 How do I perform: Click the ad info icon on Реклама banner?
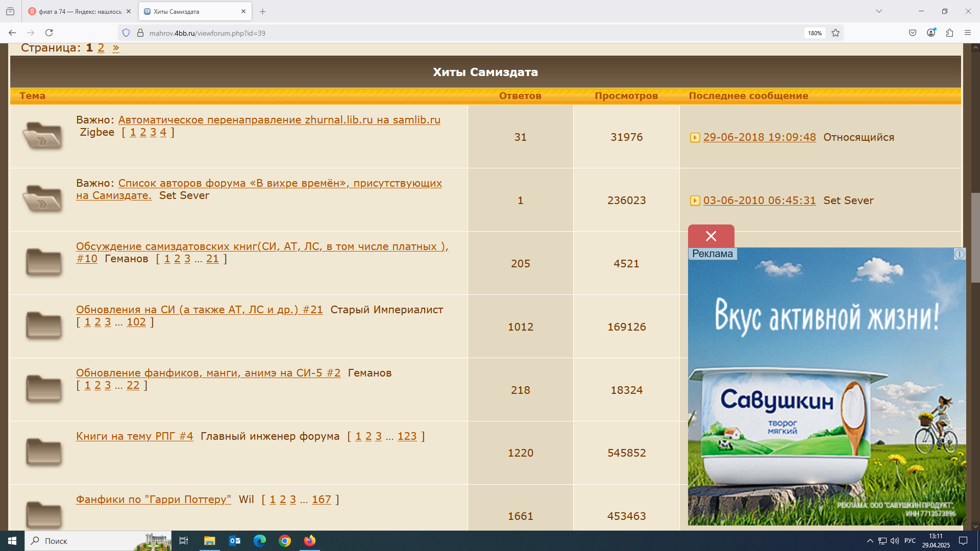tap(960, 254)
